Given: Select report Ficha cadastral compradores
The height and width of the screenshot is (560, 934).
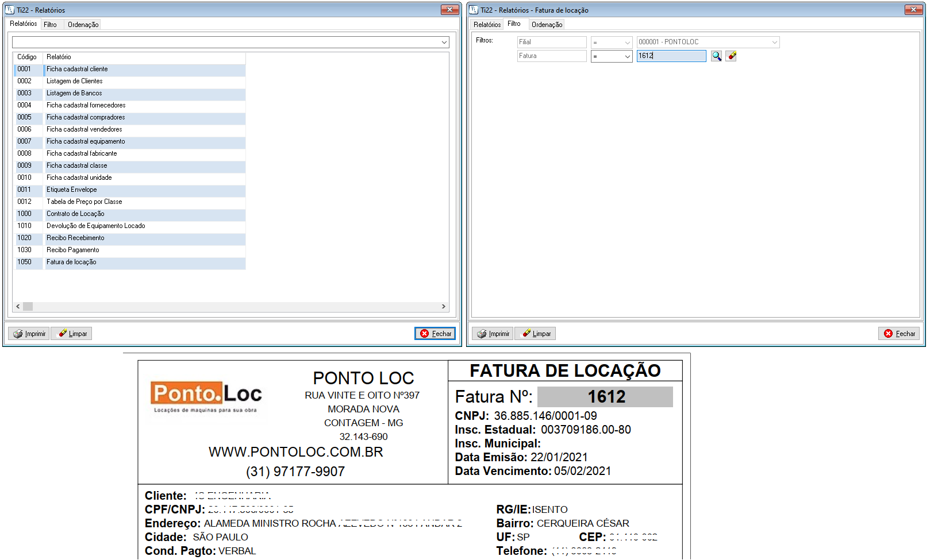Looking at the screenshot, I should (144, 117).
